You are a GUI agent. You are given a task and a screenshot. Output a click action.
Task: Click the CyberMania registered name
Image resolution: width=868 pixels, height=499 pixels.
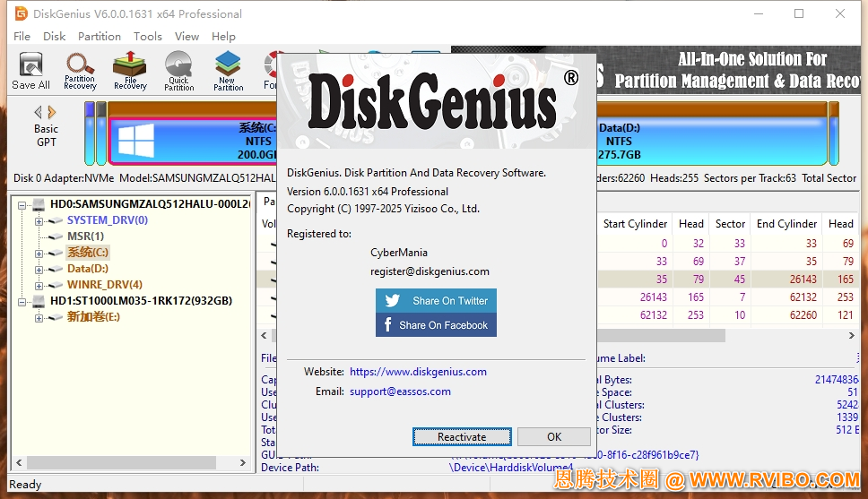coord(398,253)
